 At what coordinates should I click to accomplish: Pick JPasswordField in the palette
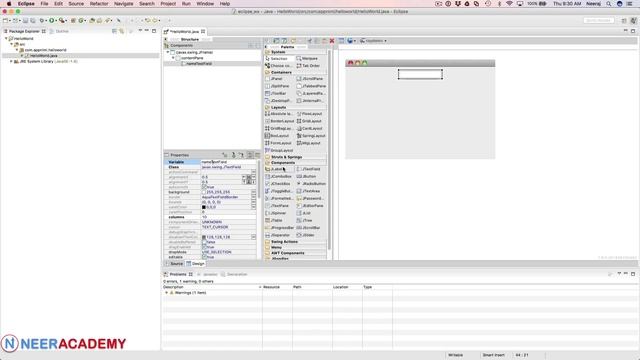[311, 198]
